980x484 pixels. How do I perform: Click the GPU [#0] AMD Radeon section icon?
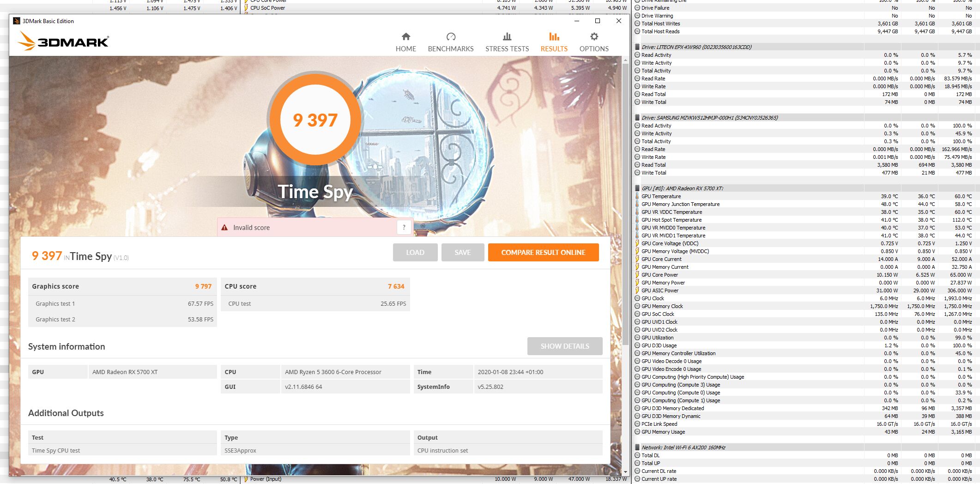pyautogui.click(x=637, y=188)
